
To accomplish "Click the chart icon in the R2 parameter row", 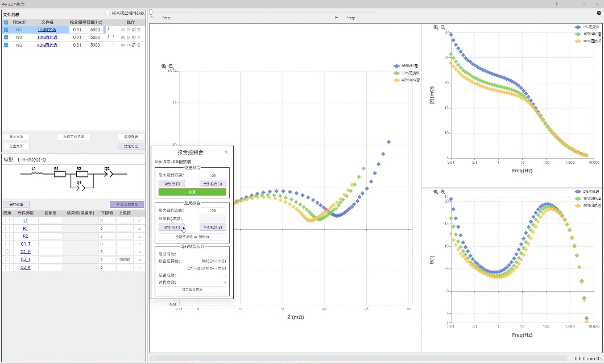I will click(139, 236).
